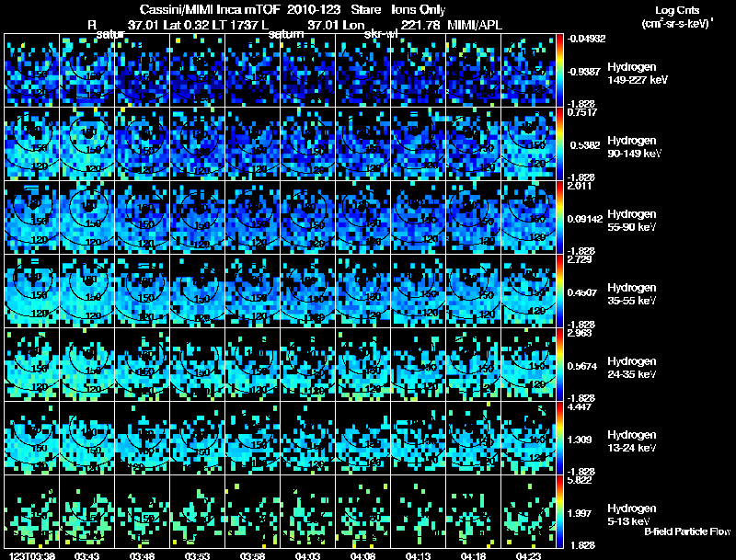Click the 03:58 time axis label
The image size is (736, 560).
pos(252,555)
